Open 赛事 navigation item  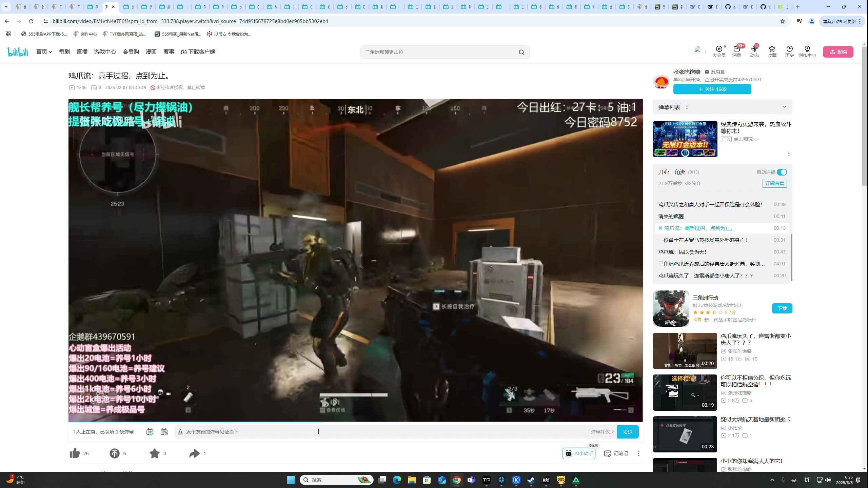169,52
